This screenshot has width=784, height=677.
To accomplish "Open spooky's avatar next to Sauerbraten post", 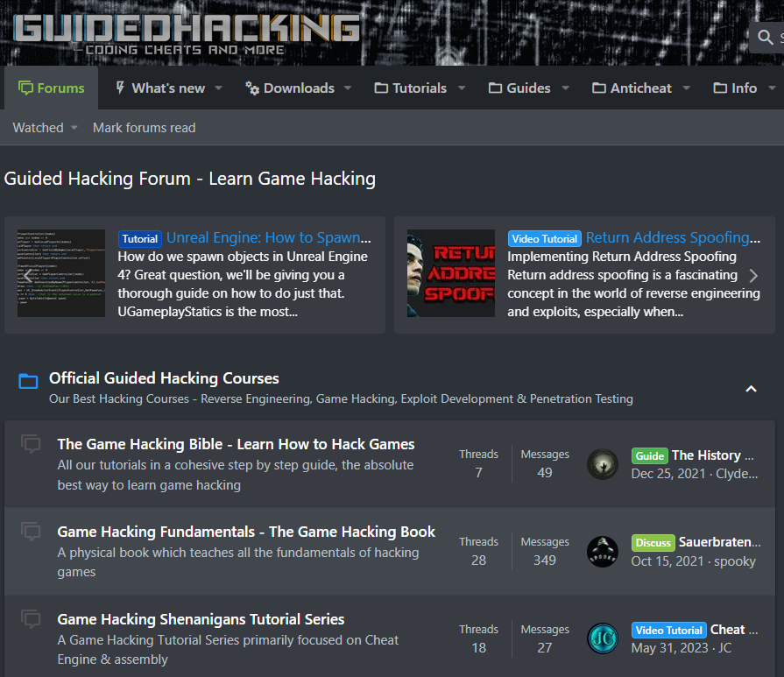I will pos(603,552).
